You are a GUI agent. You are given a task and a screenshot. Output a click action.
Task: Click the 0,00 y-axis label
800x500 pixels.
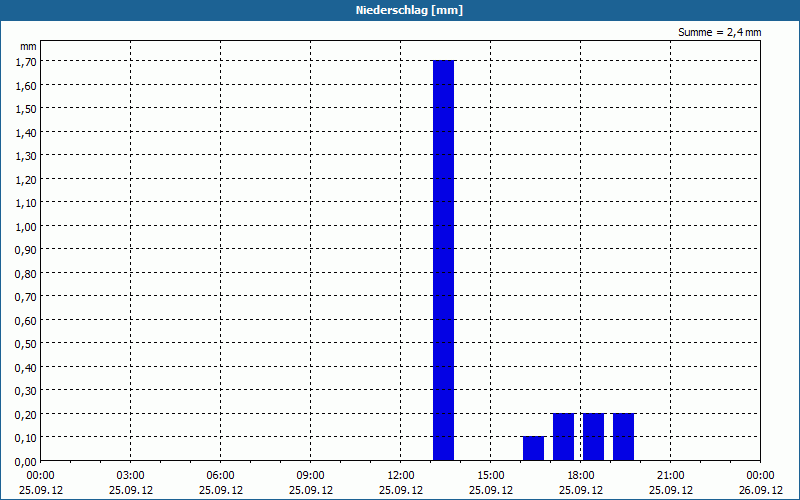coord(26,462)
